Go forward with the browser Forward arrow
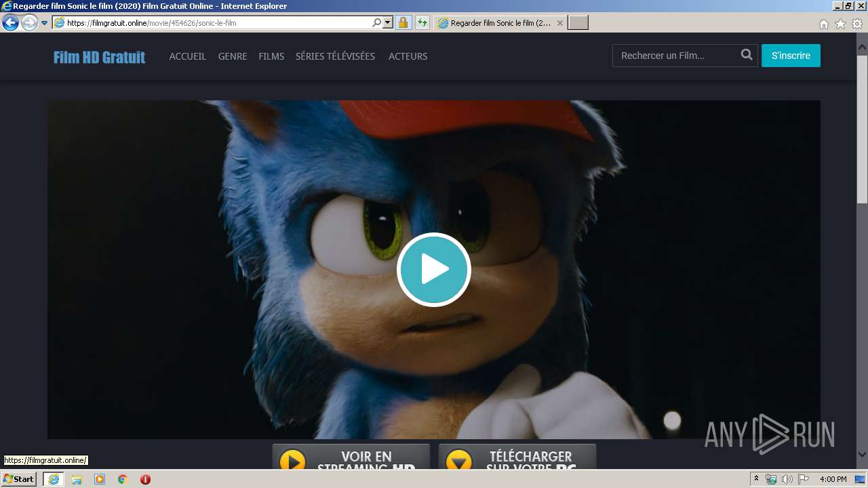 coord(29,22)
